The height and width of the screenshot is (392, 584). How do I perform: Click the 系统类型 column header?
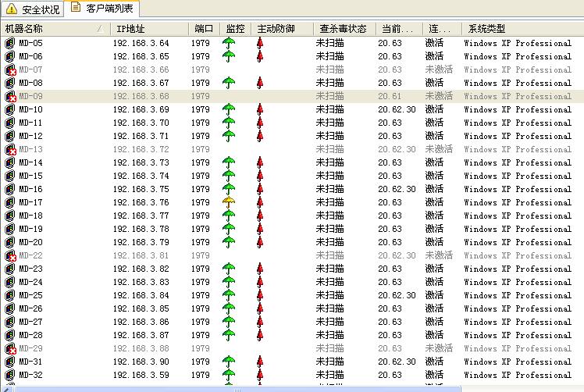pyautogui.click(x=523, y=29)
